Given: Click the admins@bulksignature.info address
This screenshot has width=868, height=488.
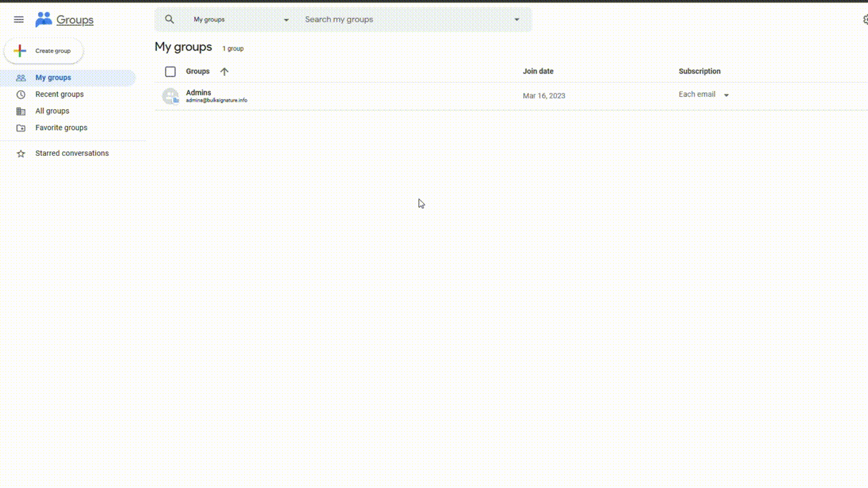Looking at the screenshot, I should pyautogui.click(x=216, y=100).
